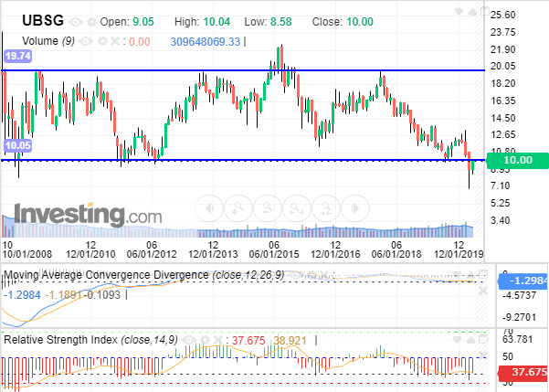Click the 12/01/2016 date axis label
Image resolution: width=549 pixels, height=392 pixels.
335,254
